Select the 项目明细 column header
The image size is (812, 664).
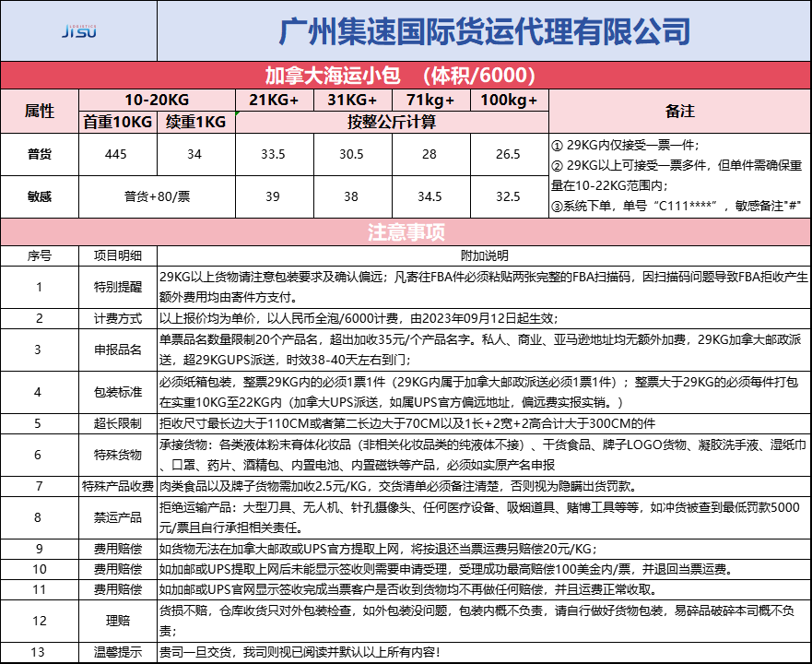coord(118,256)
